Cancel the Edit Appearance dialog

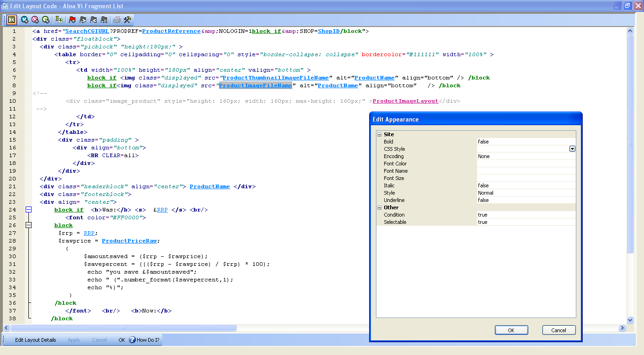click(x=558, y=330)
